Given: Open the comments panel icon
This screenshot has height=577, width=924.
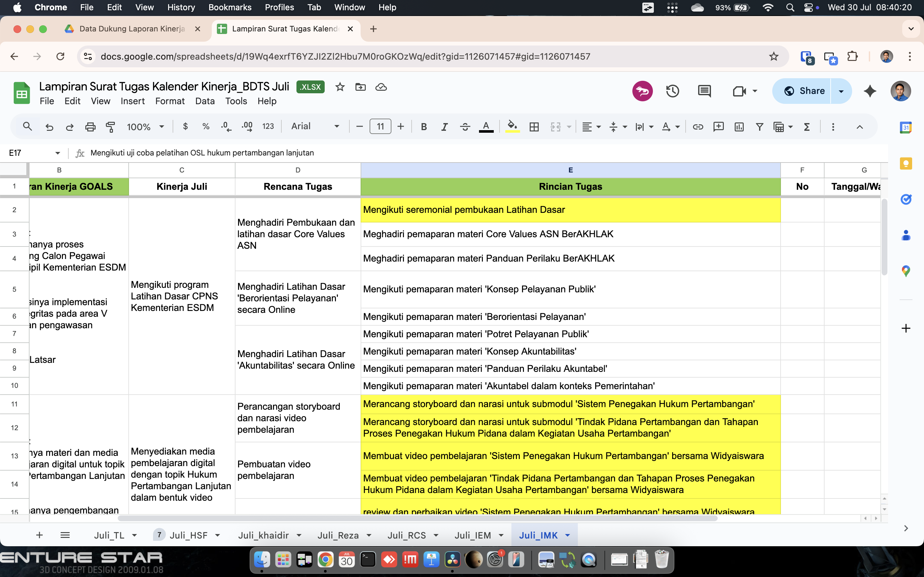Looking at the screenshot, I should [x=704, y=91].
